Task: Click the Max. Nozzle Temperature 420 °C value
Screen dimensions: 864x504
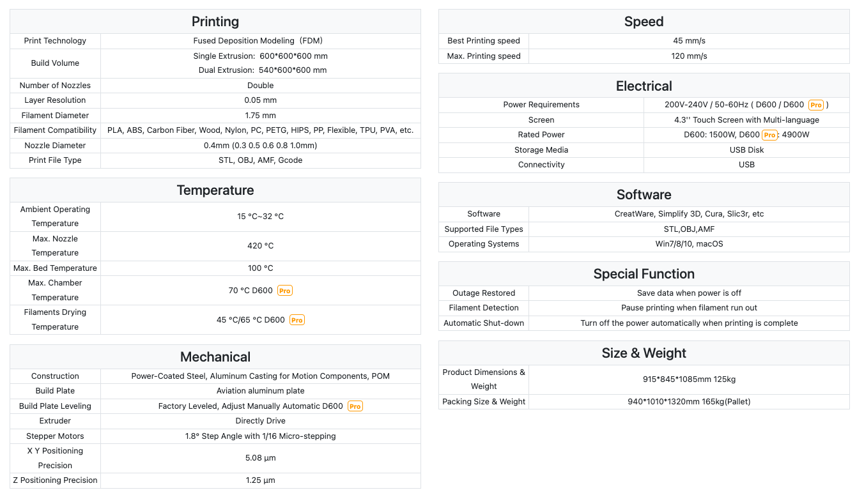Action: point(261,246)
